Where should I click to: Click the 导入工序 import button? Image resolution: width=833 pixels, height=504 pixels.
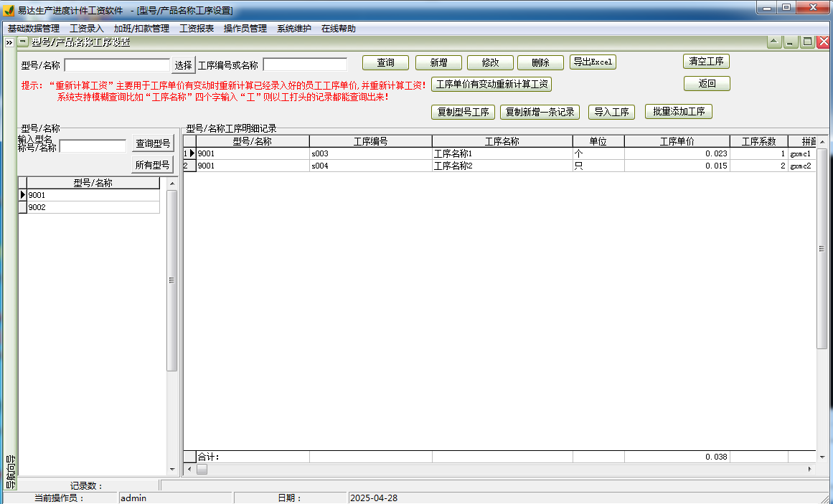pos(611,112)
